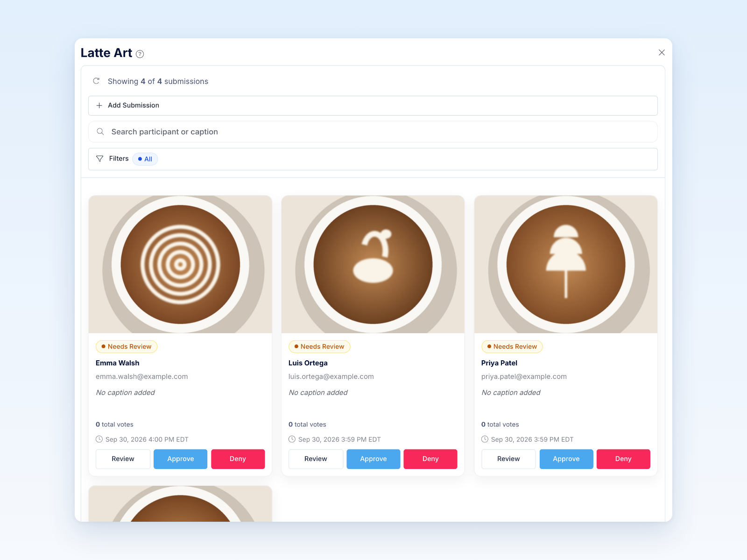The image size is (747, 560).
Task: Click emma.walsh@example.com email
Action: point(142,377)
